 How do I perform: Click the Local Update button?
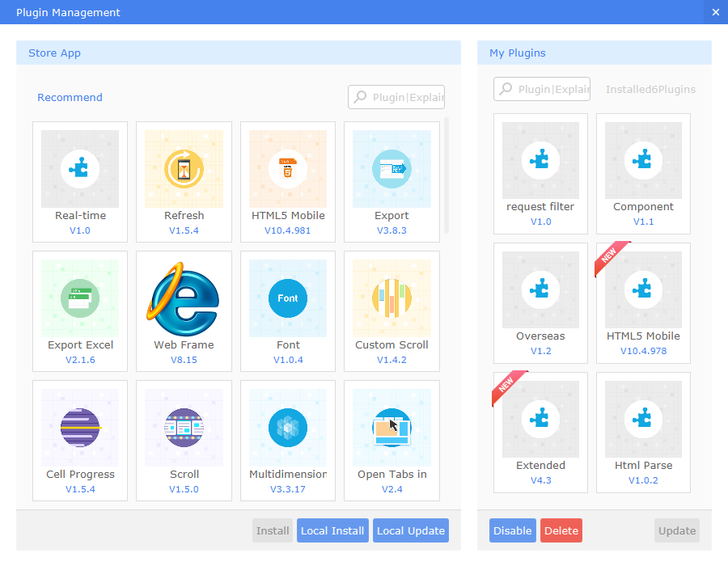pyautogui.click(x=411, y=530)
